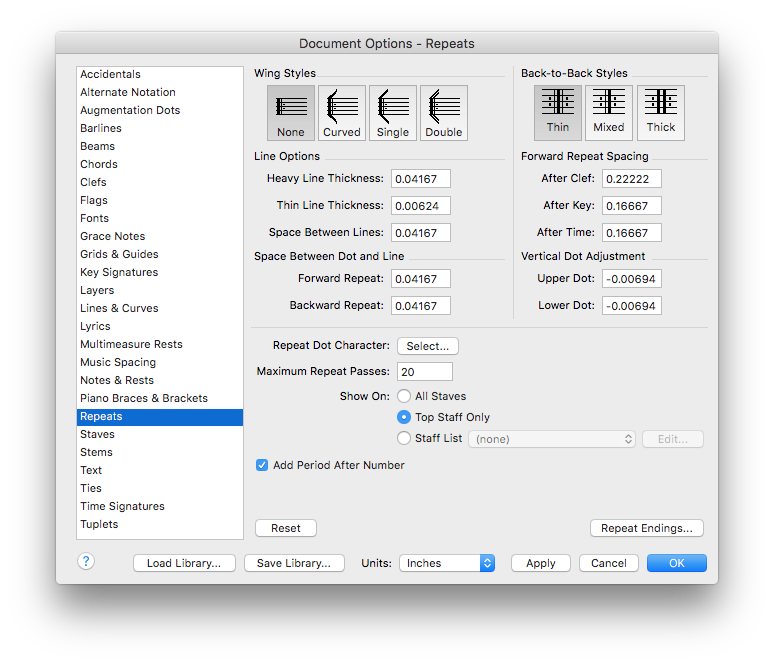Click the disabled Staff List Edit... button
This screenshot has width=774, height=664.
[x=673, y=439]
